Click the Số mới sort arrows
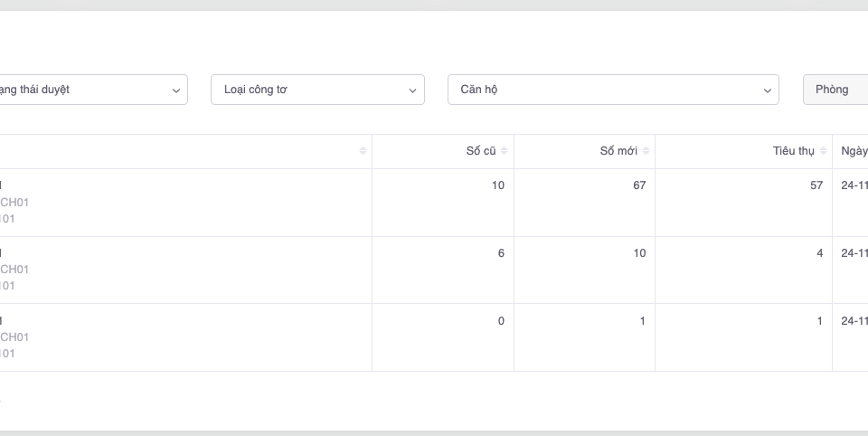 646,151
